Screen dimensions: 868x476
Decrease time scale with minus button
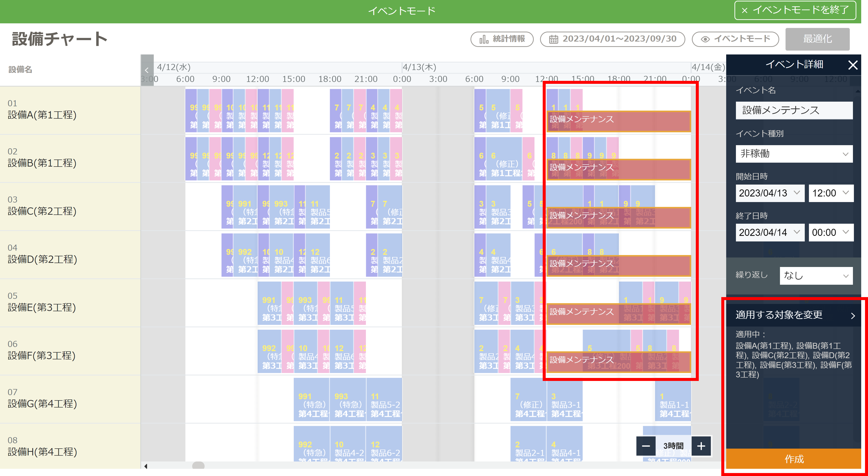[x=646, y=446]
